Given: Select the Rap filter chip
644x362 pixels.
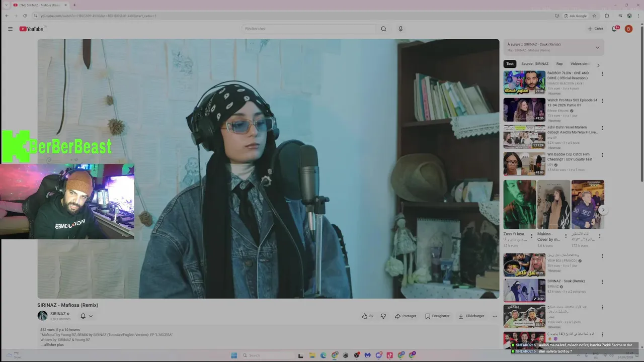Looking at the screenshot, I should click(559, 64).
